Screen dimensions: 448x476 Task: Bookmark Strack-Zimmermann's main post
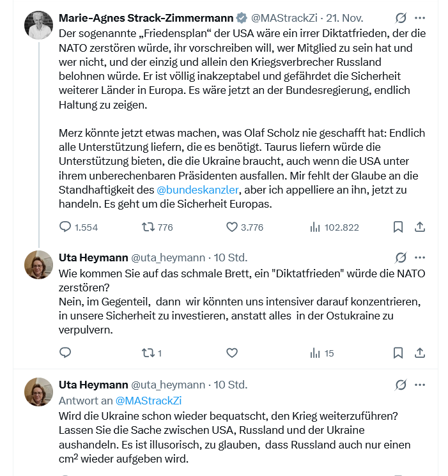pyautogui.click(x=398, y=227)
